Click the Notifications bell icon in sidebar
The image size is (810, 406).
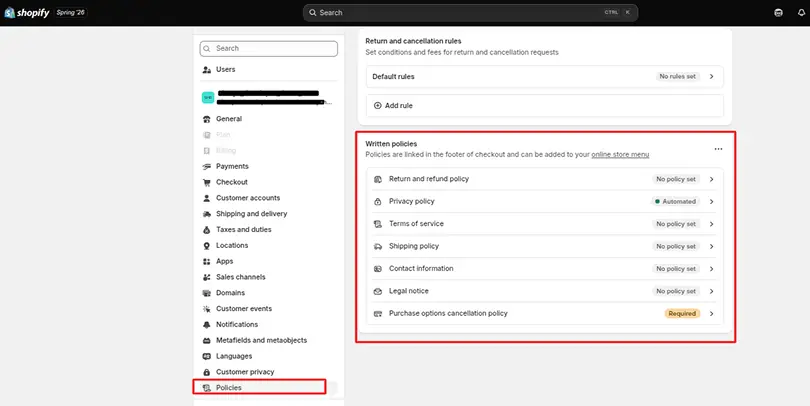point(207,324)
